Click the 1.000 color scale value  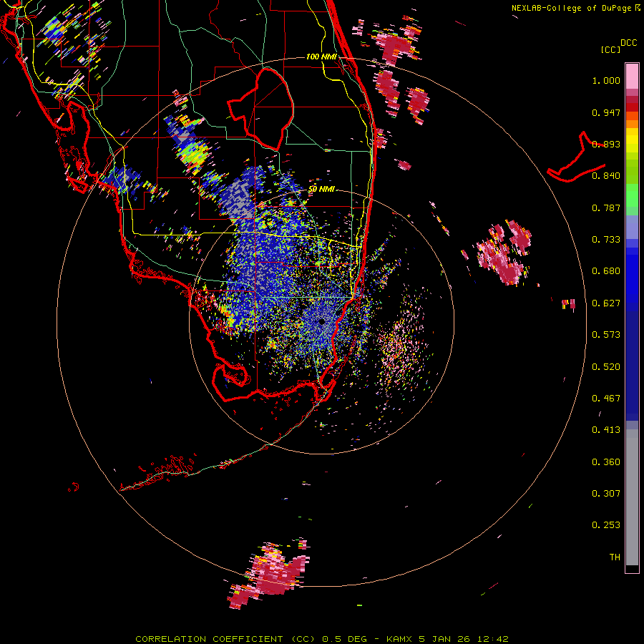click(x=606, y=80)
